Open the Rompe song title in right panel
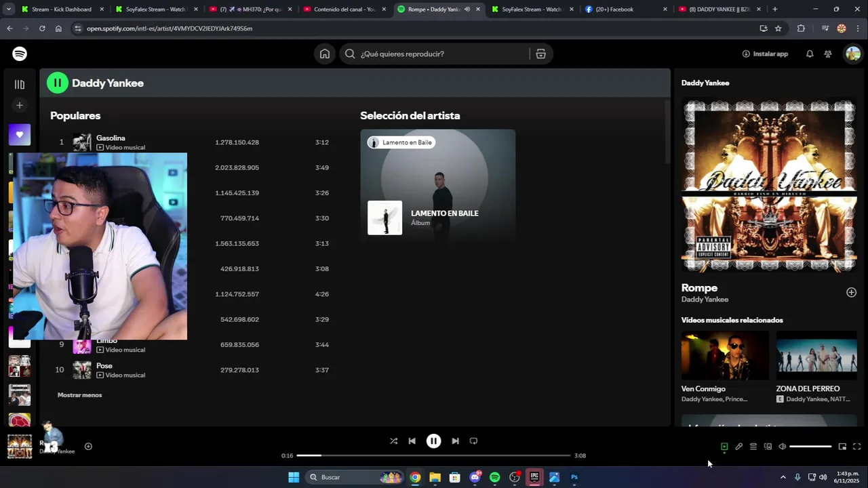Image resolution: width=868 pixels, height=488 pixels. point(699,288)
